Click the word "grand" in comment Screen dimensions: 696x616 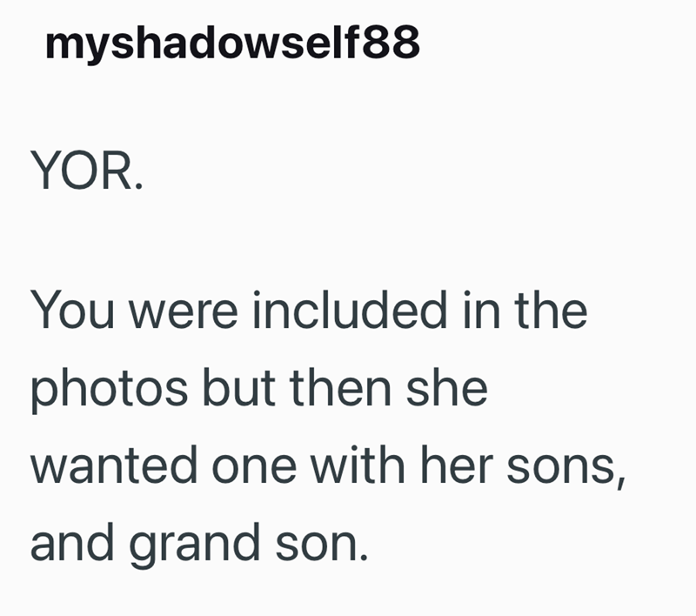tap(194, 546)
